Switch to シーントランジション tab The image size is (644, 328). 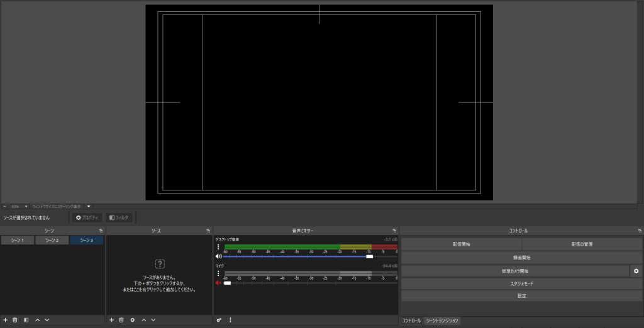pyautogui.click(x=442, y=320)
